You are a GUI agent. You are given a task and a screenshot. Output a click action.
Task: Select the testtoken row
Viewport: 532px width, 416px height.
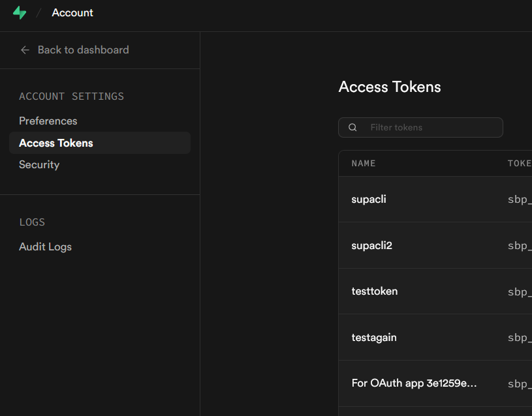click(374, 291)
